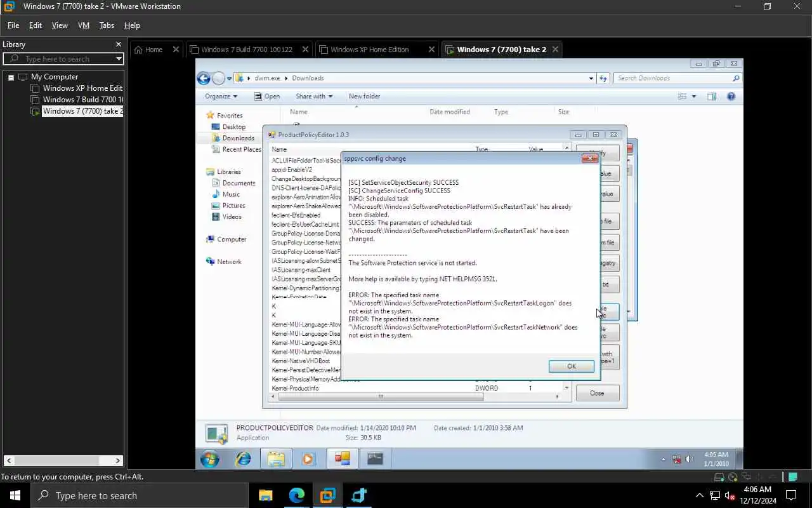Open the command prompt guest taskbar icon
The image size is (812, 508).
tap(375, 458)
